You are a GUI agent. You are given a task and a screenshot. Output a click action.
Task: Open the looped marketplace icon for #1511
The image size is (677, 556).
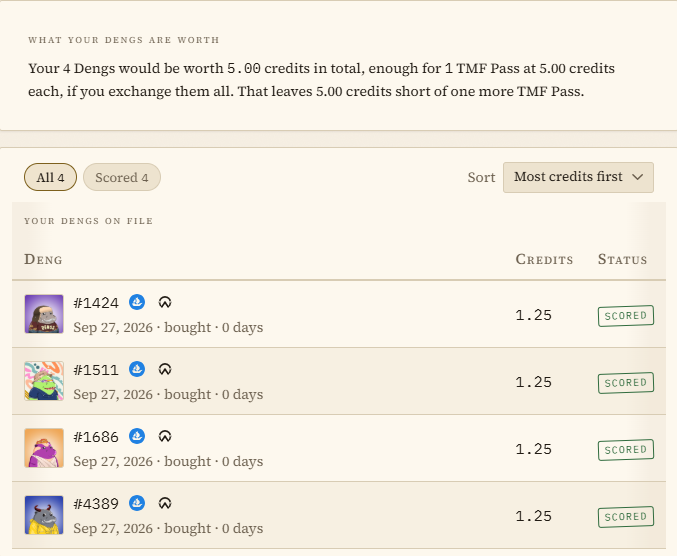(x=165, y=369)
